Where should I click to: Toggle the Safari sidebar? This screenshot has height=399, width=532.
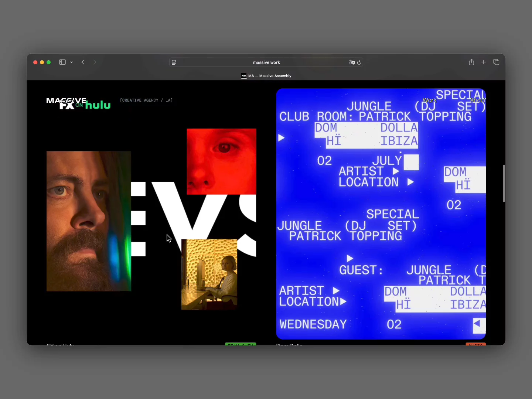(x=62, y=62)
